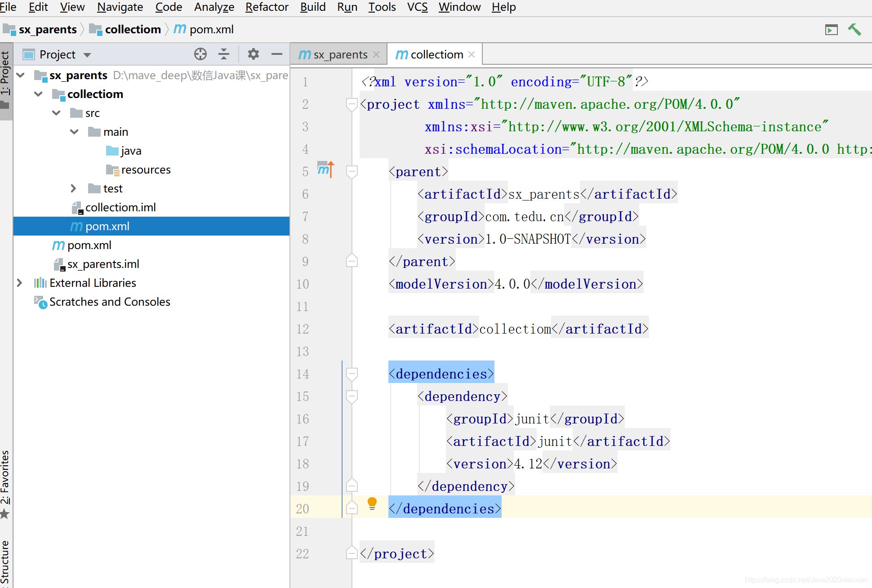The width and height of the screenshot is (872, 588).
Task: Toggle fold marker for parent tag on line 5
Action: (x=352, y=171)
